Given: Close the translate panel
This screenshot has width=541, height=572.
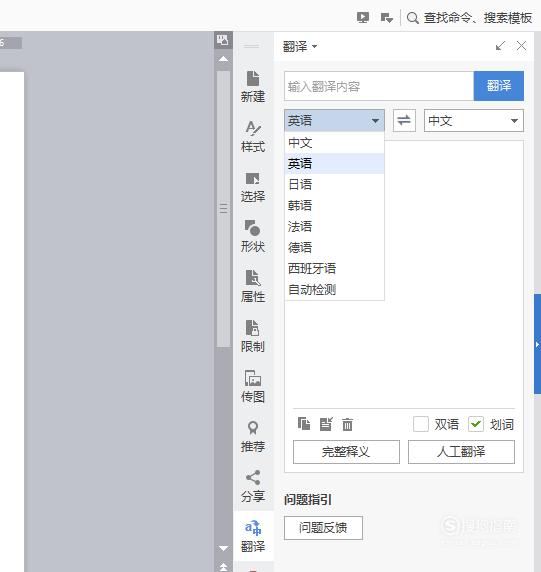Looking at the screenshot, I should tap(521, 46).
